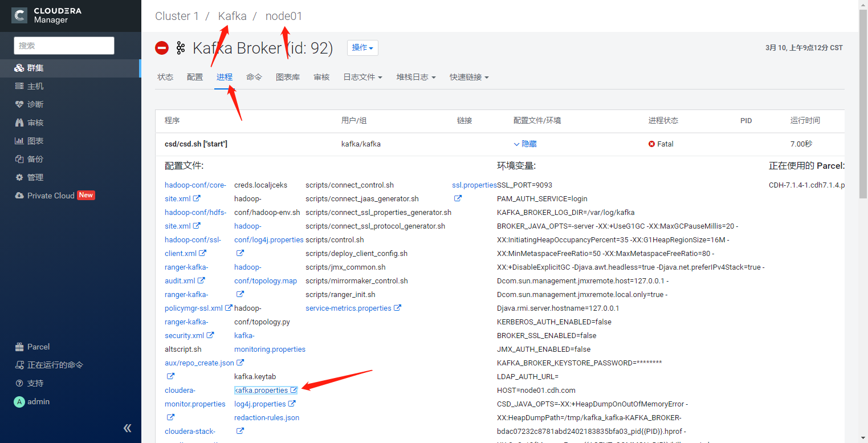Image resolution: width=868 pixels, height=443 pixels.
Task: Click external-link icon for ranger-kafka-policymgr-ssl.xml
Action: tap(229, 308)
